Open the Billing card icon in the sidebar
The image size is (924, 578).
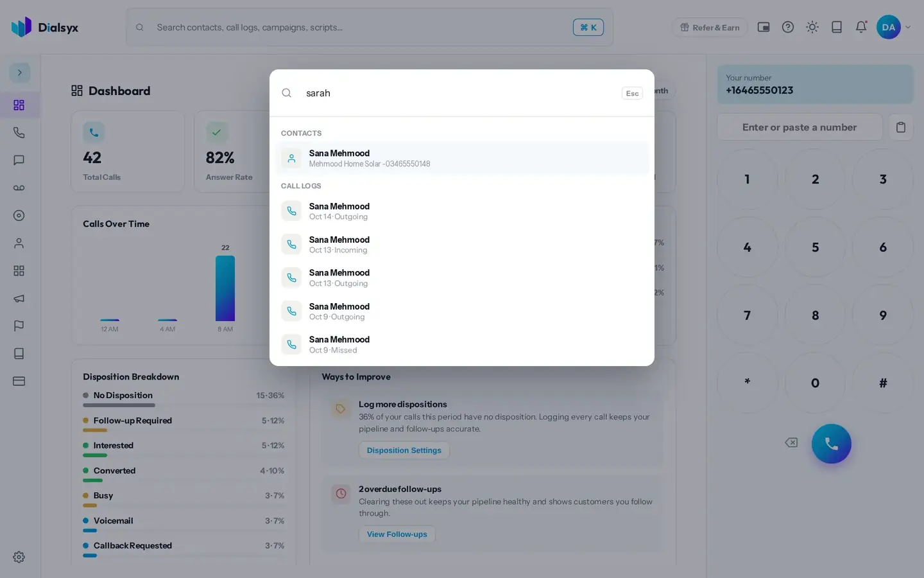click(19, 381)
